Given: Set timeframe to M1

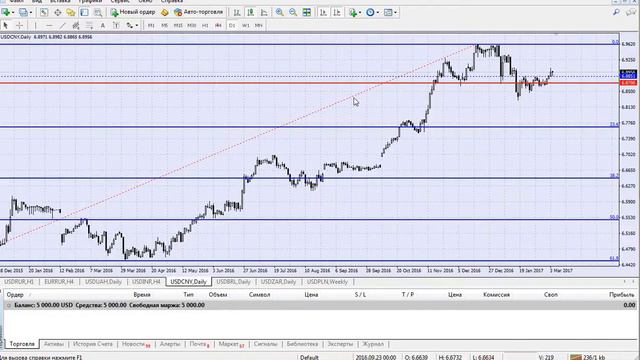Looking at the screenshot, I should (151, 25).
